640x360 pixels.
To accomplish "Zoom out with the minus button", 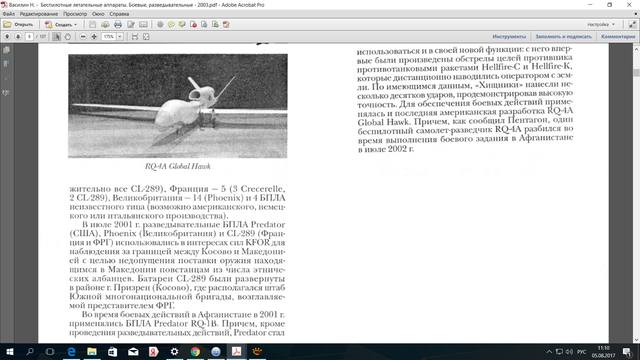I will tap(83, 36).
